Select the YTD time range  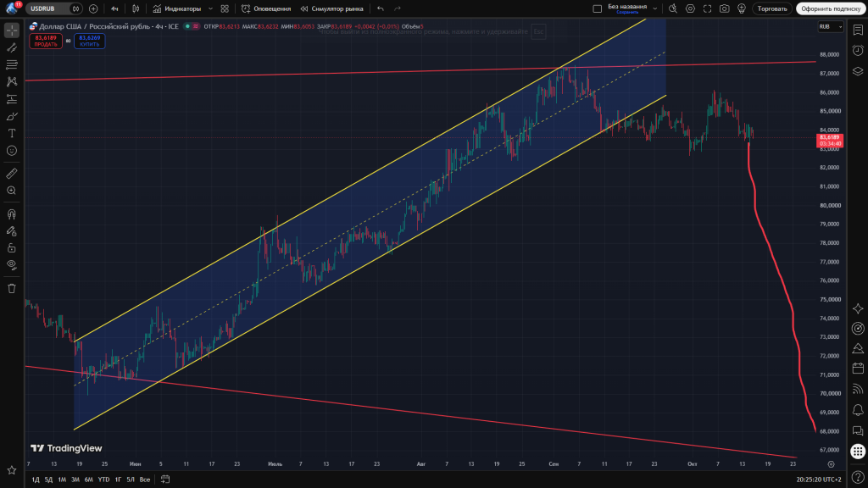tap(103, 480)
